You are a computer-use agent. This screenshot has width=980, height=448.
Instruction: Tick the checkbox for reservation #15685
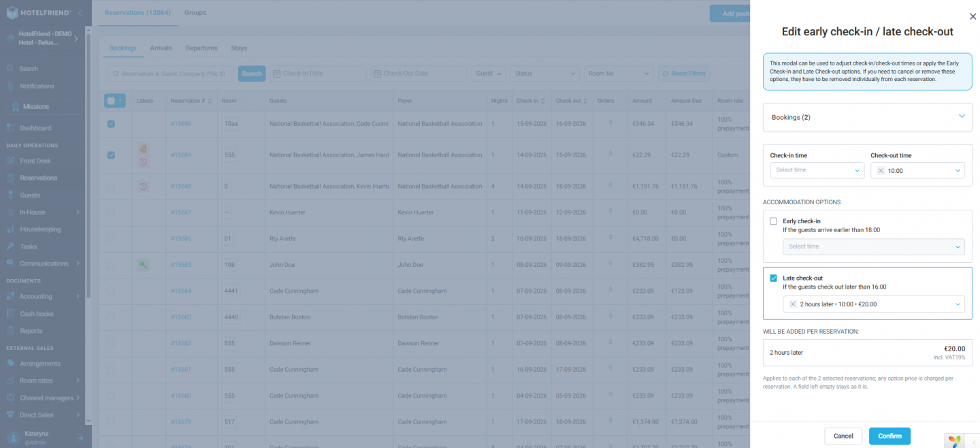(111, 265)
